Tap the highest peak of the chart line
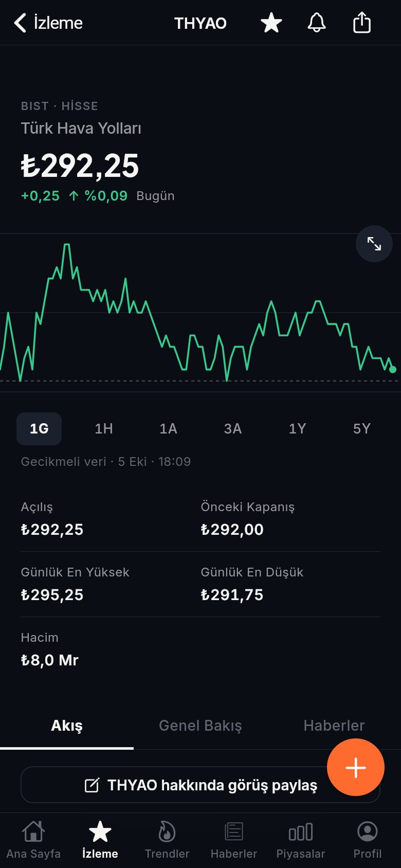Screen dimensions: 401x868 (x=66, y=245)
